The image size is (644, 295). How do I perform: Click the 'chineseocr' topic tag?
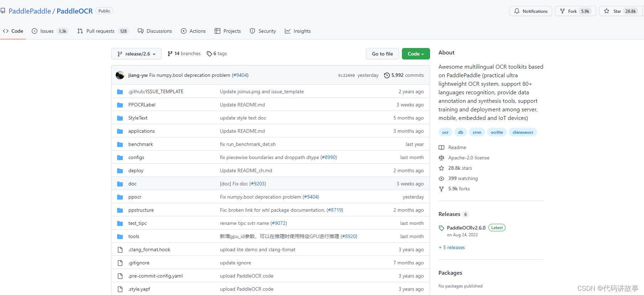(523, 132)
